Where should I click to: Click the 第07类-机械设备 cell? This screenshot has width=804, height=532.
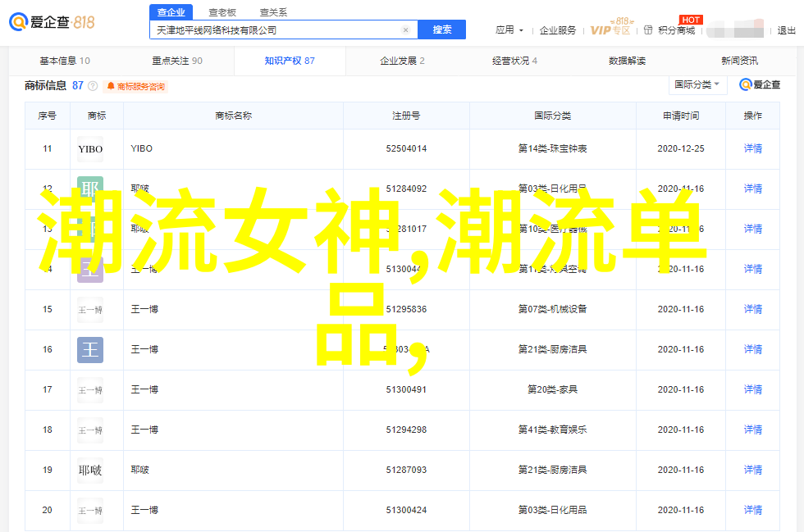(552, 309)
